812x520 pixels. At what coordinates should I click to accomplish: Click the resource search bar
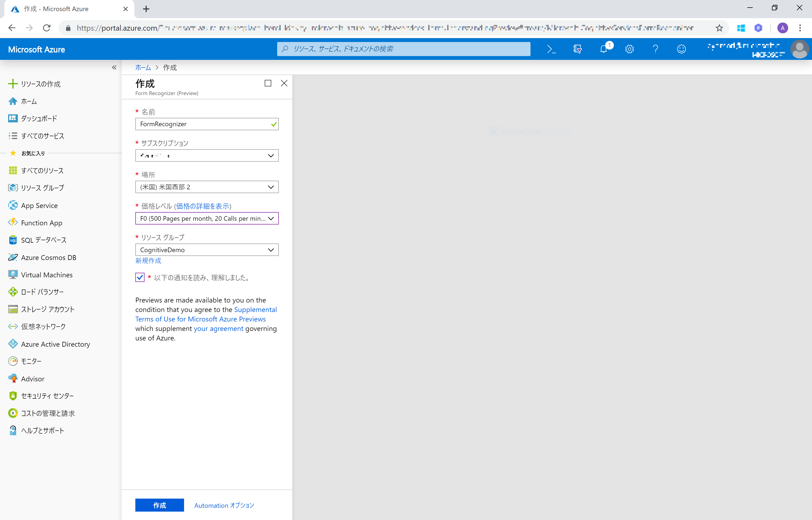pos(404,49)
